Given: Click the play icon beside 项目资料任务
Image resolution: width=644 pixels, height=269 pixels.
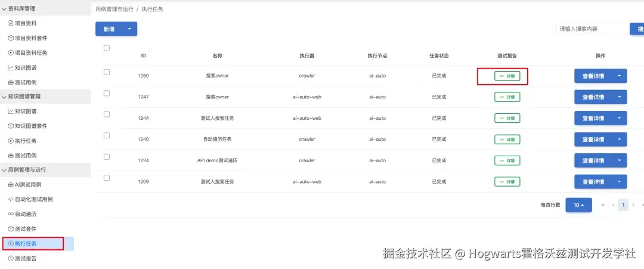Looking at the screenshot, I should click(11, 53).
